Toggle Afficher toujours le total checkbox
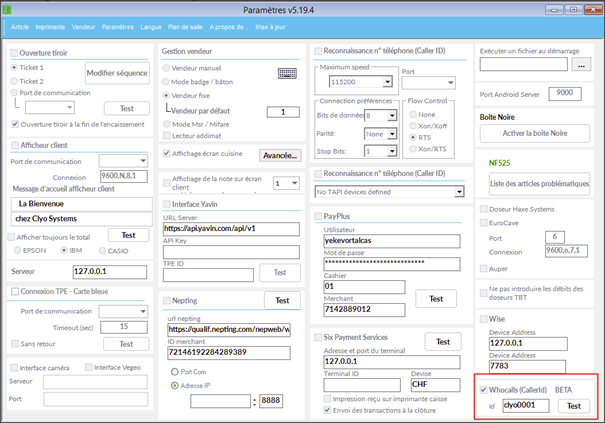 click(11, 237)
